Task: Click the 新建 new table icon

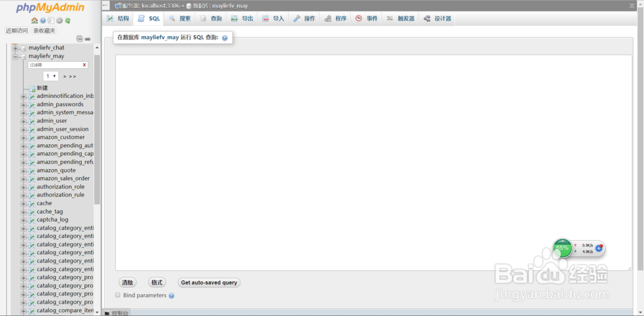Action: (x=32, y=88)
